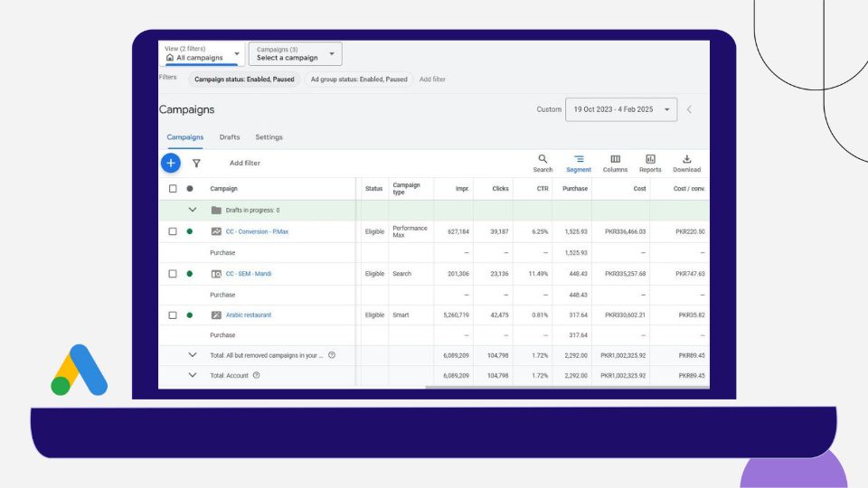Open the Arabic restaurant campaign link
The image size is (868, 488).
click(248, 314)
